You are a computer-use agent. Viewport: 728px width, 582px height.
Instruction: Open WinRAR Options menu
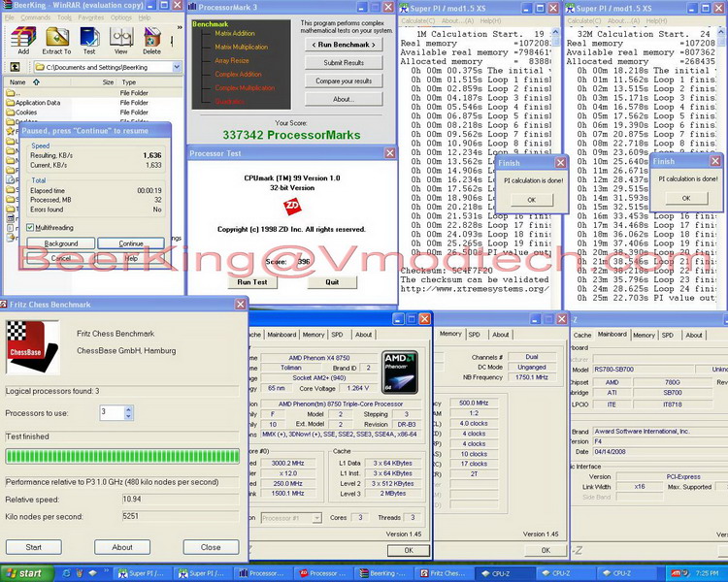coord(121,17)
